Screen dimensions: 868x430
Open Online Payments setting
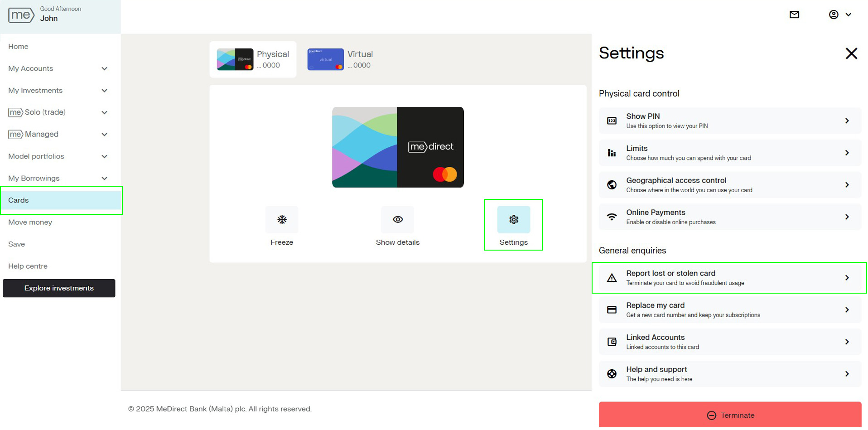[x=729, y=217]
